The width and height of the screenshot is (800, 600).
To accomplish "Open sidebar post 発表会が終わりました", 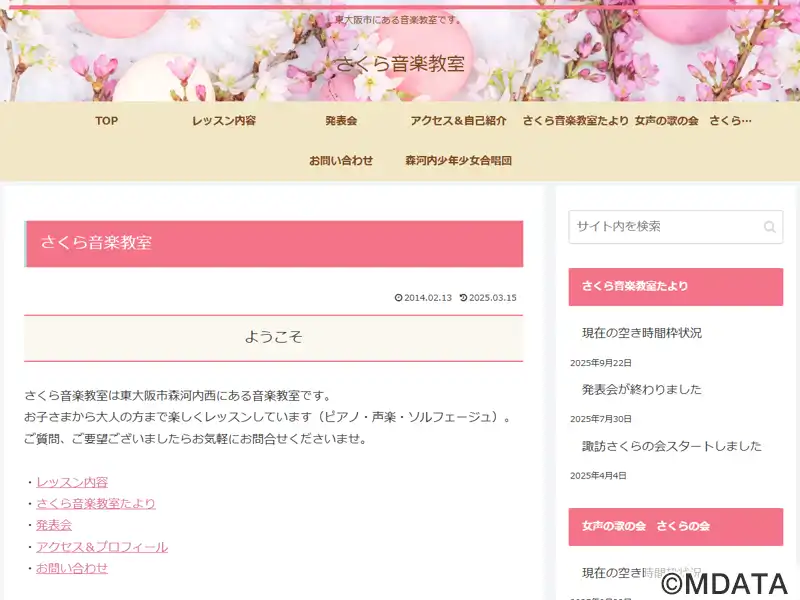I will 642,389.
